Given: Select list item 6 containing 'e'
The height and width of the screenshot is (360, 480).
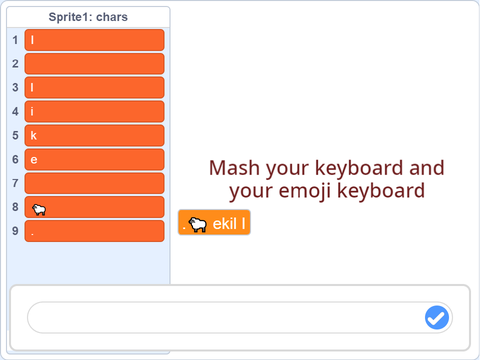Looking at the screenshot, I should 94,159.
